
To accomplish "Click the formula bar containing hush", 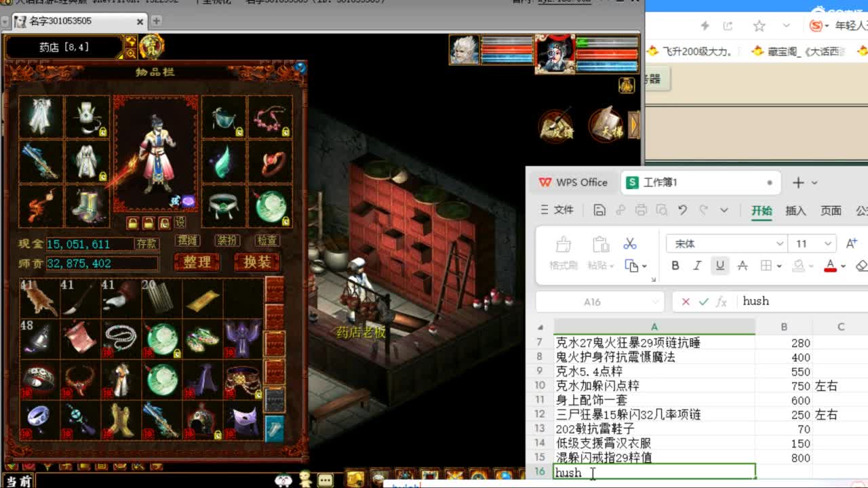I will point(802,302).
